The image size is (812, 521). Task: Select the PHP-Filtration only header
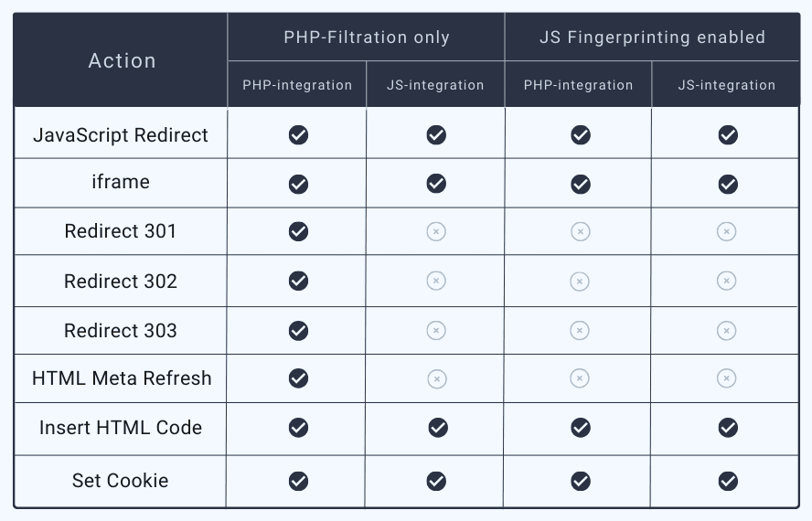366,37
